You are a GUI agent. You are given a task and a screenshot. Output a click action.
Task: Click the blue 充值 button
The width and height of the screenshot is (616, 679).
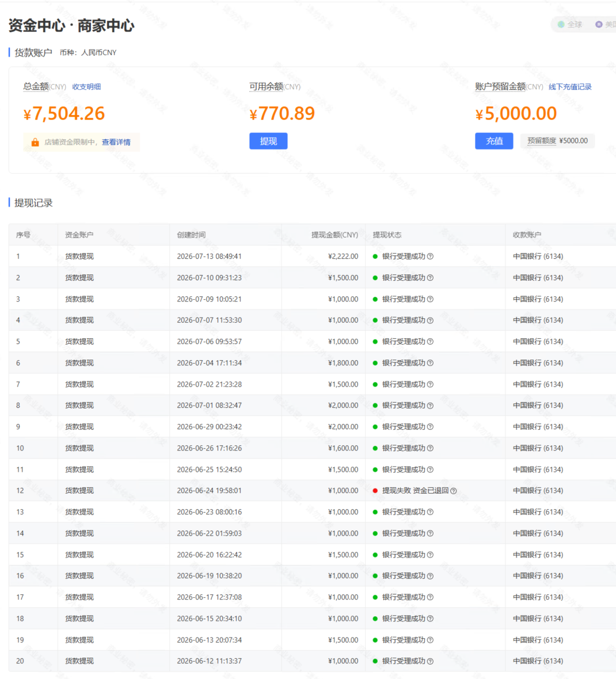coord(494,141)
